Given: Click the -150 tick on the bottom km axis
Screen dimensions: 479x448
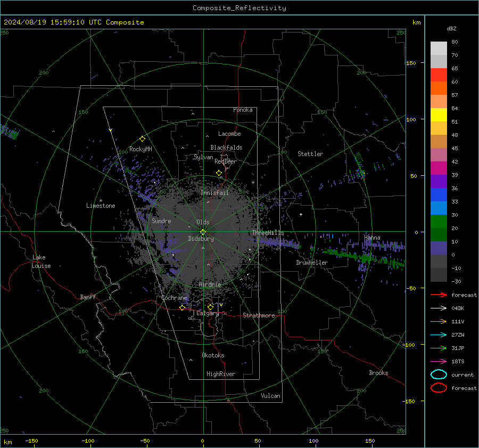Looking at the screenshot, I should point(31,441).
